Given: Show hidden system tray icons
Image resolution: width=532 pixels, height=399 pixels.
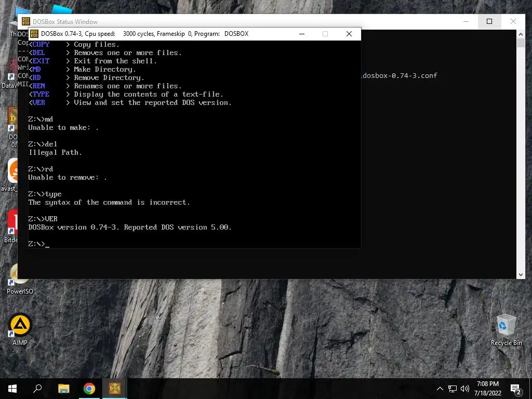Looking at the screenshot, I should click(440, 389).
